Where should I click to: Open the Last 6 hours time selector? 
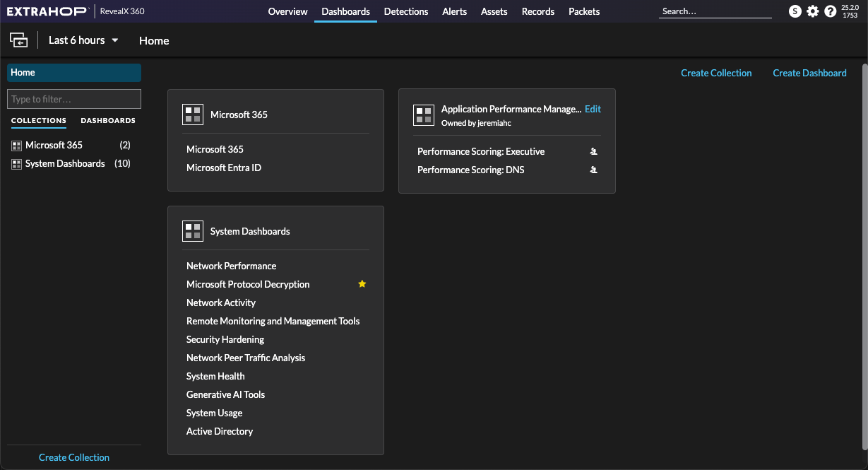(x=83, y=40)
